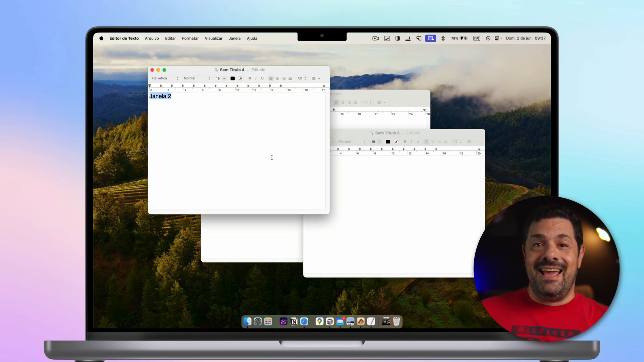Open Normal typeface dropdown in Sem Título 5
The image size is (644, 362).
pyautogui.click(x=352, y=142)
